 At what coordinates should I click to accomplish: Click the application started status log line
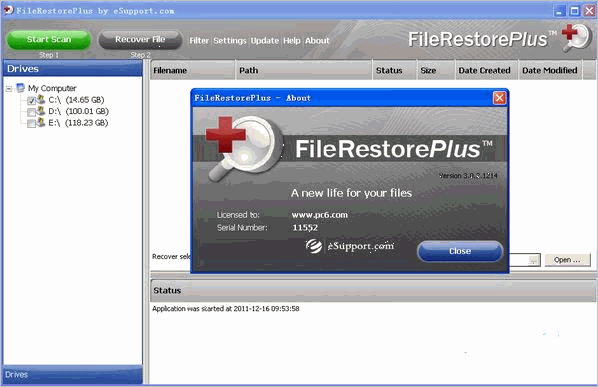[x=226, y=308]
